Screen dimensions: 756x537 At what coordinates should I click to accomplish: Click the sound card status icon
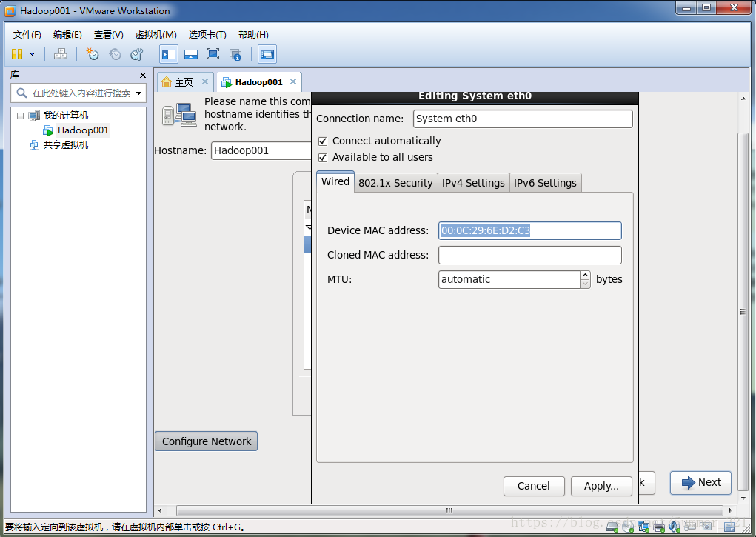tap(674, 527)
